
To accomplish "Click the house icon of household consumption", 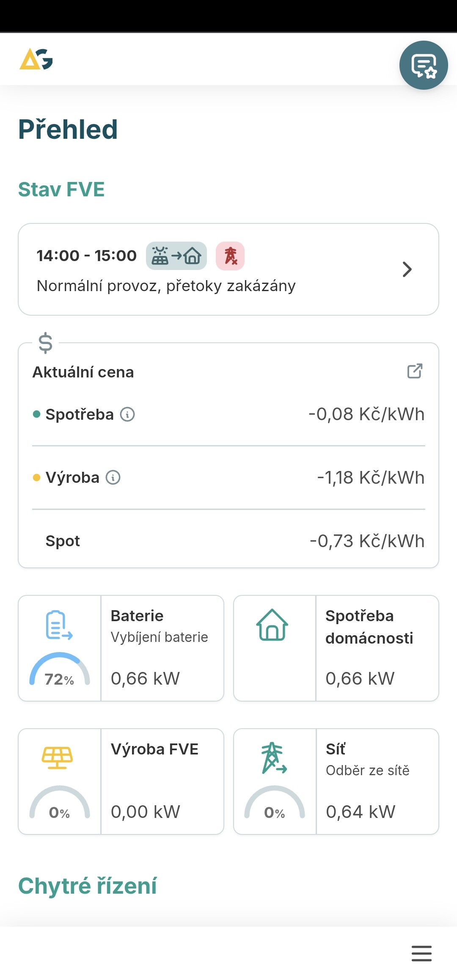I will pyautogui.click(x=272, y=625).
